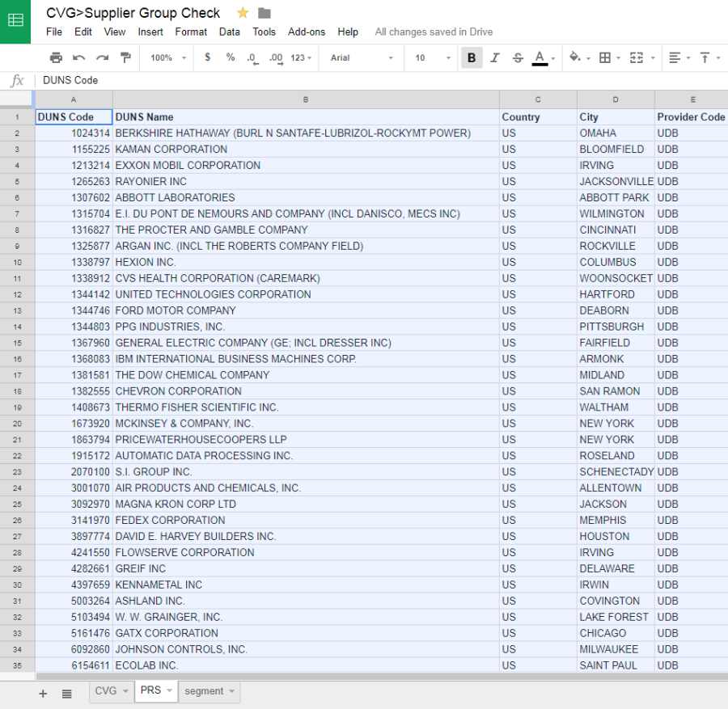Viewport: 728px width, 709px height.
Task: Open the zoom 100% dropdown
Action: (x=167, y=57)
